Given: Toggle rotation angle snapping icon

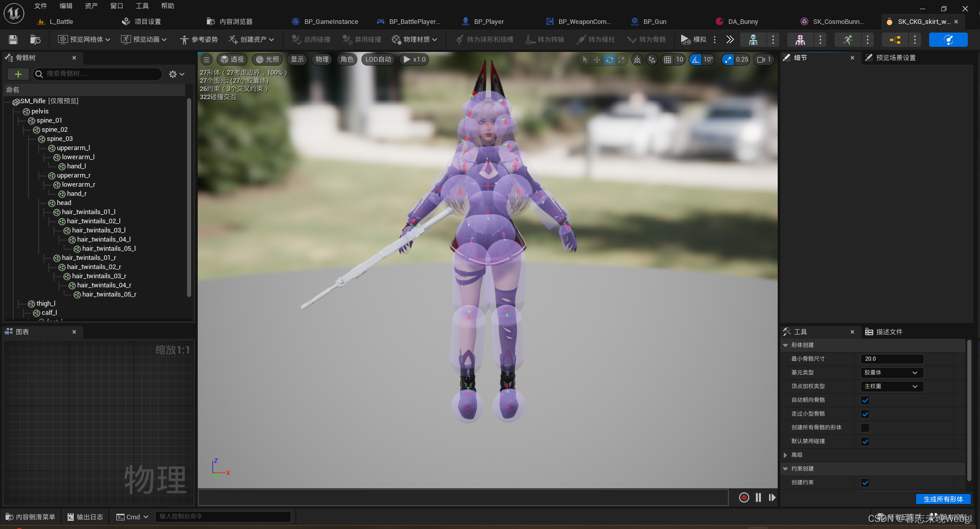Looking at the screenshot, I should (x=695, y=60).
